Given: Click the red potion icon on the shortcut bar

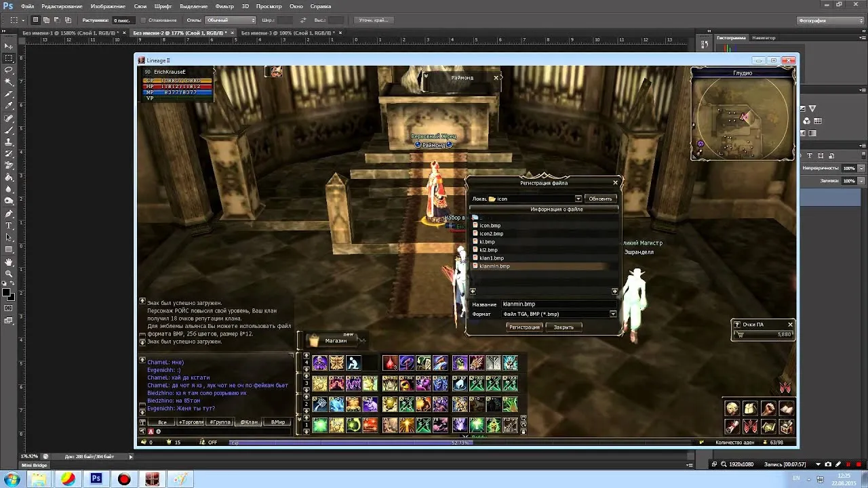Looking at the screenshot, I should pyautogui.click(x=390, y=363).
